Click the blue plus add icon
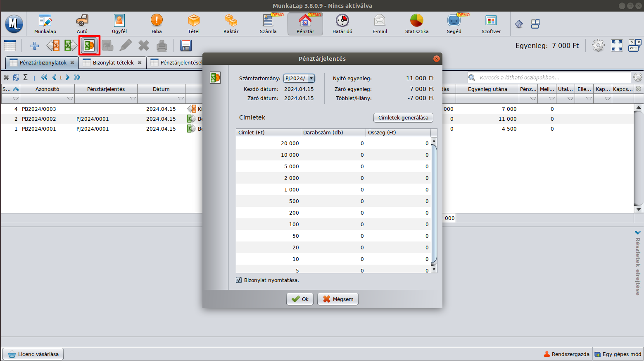This screenshot has width=644, height=361. 35,45
